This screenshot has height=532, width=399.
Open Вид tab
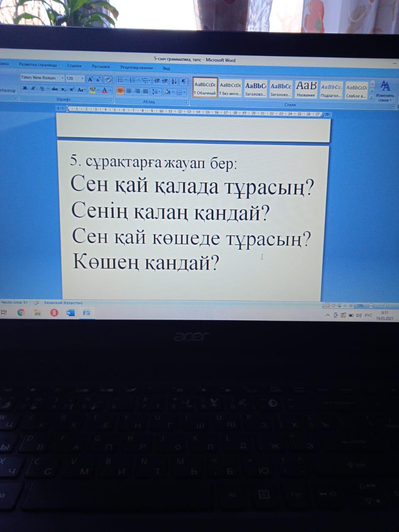(x=166, y=68)
